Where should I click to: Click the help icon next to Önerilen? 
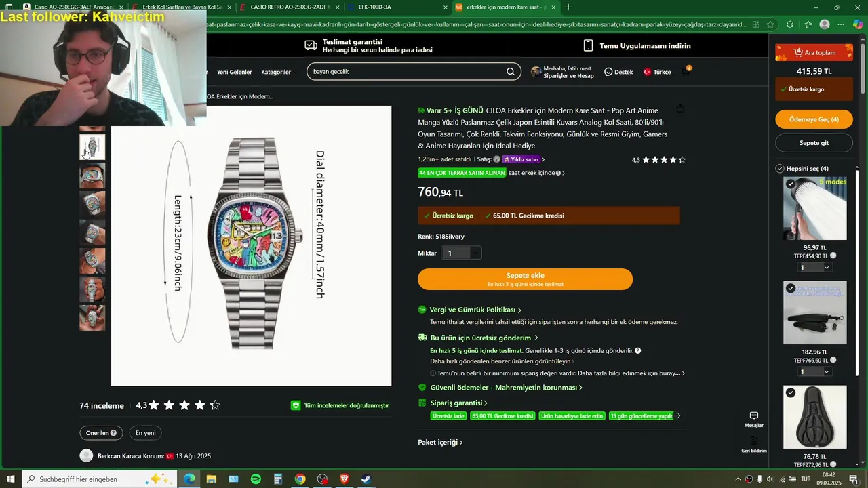113,433
